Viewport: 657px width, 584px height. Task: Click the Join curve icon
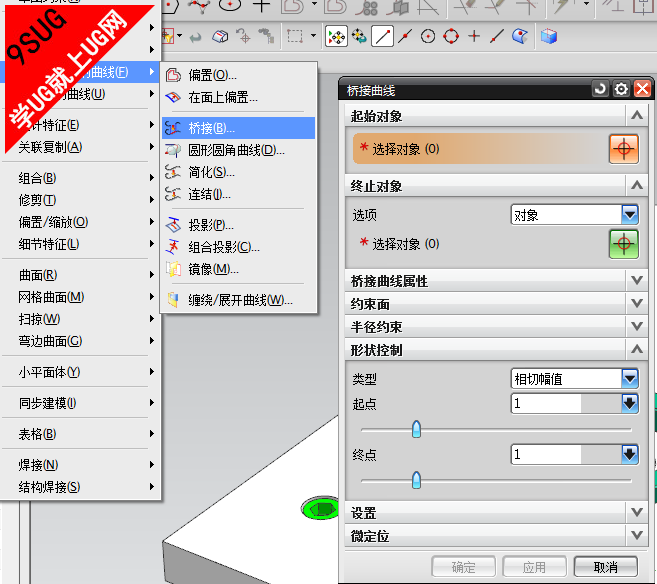click(173, 194)
